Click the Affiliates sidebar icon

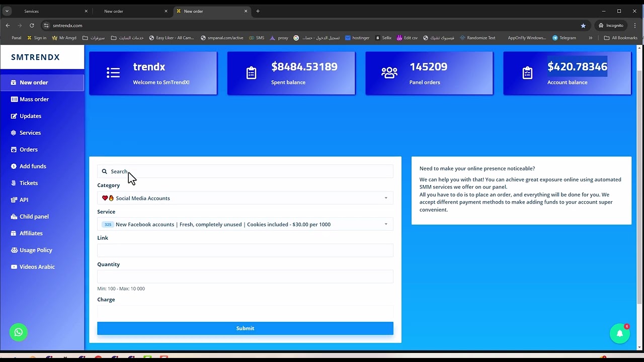coord(14,233)
